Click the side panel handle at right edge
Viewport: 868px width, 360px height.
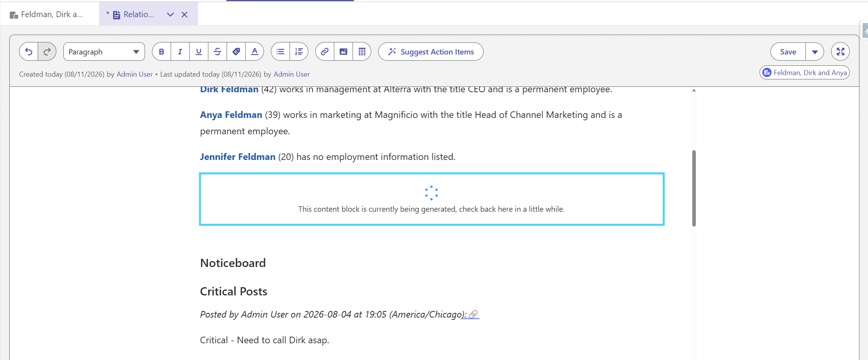pyautogui.click(x=865, y=30)
